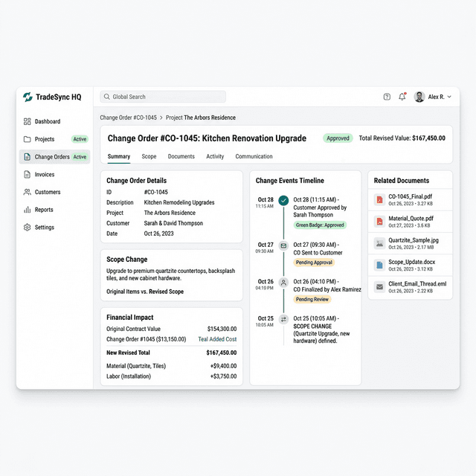
Task: Click the Global Search field
Action: point(164,97)
